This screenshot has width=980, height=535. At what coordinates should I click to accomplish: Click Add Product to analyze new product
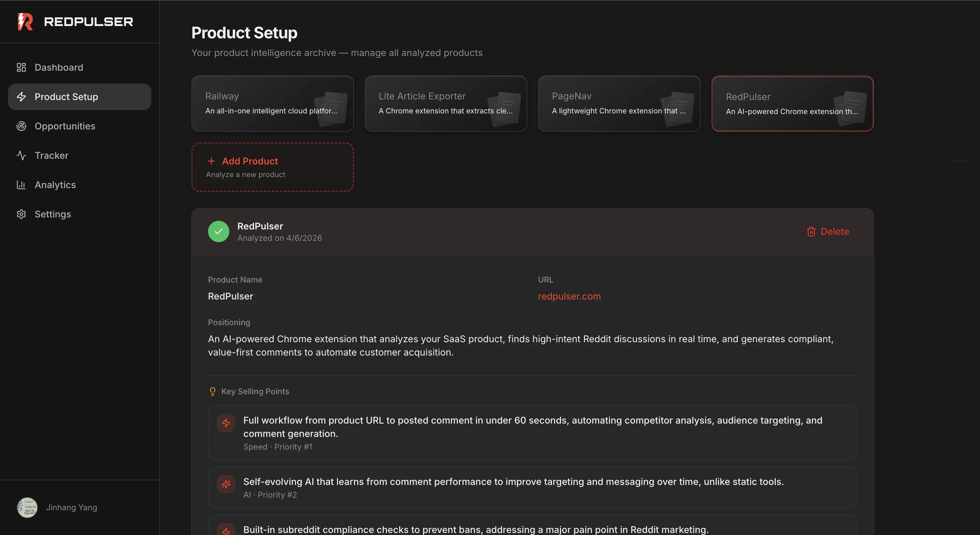tap(272, 167)
